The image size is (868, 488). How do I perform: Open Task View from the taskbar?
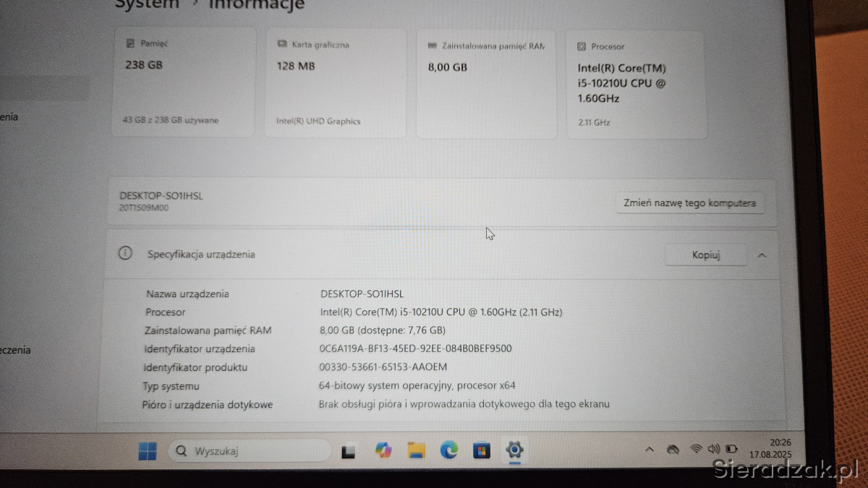349,452
